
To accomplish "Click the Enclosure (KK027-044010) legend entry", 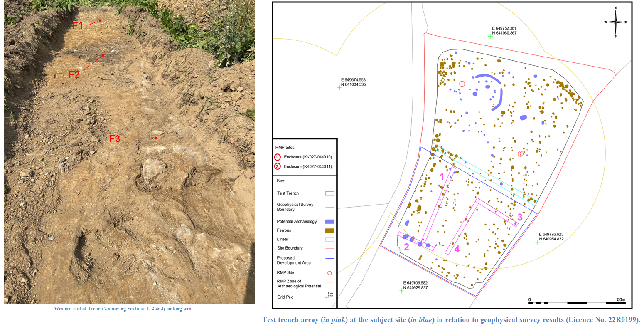I will 308,157.
